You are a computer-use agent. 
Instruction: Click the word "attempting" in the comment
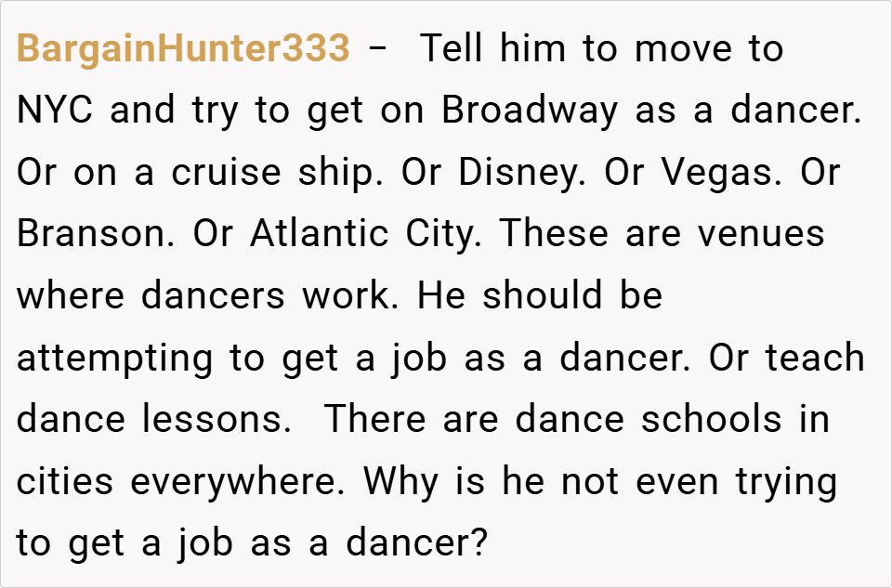114,359
